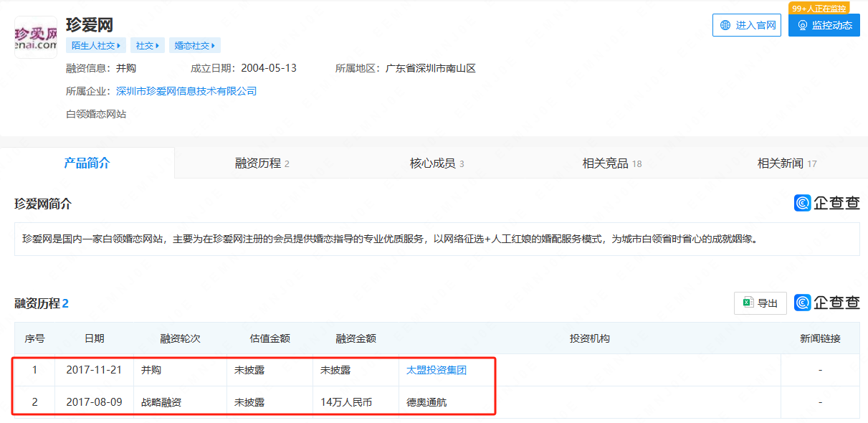Screen dimensions: 868x423
Task: Click the Excel icon on 导出 button
Action: (748, 303)
